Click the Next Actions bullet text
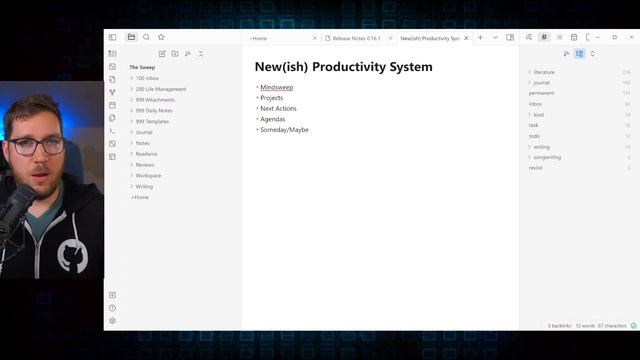Screen dimensions: 640x360 (x=278, y=109)
